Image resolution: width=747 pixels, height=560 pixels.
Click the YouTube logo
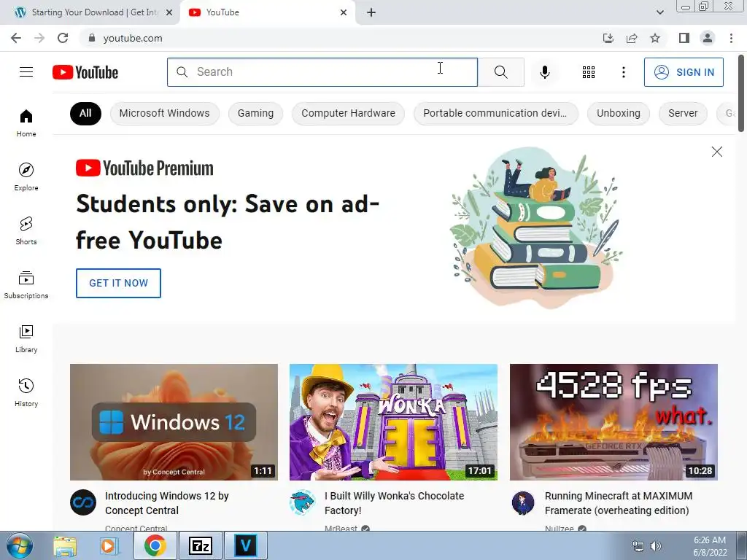(85, 72)
